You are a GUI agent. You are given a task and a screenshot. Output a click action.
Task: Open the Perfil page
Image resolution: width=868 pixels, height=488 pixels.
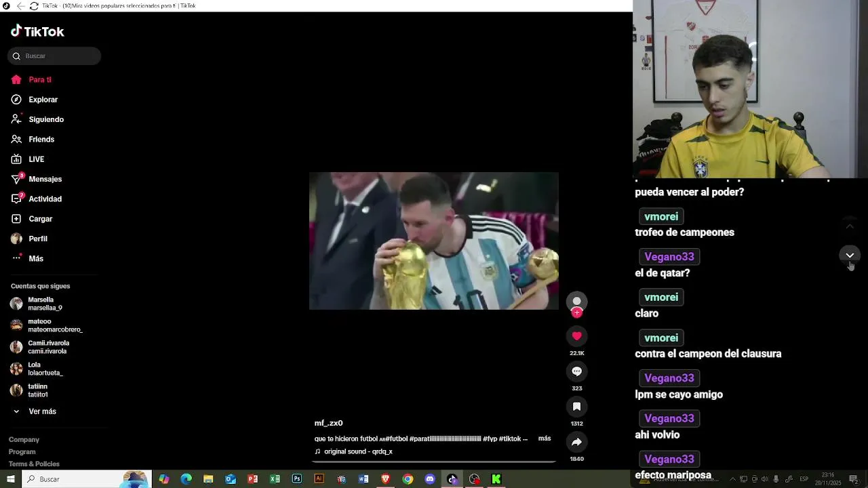click(x=29, y=239)
